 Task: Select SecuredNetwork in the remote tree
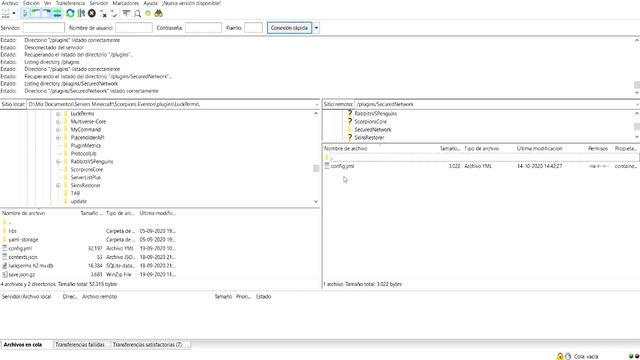373,130
